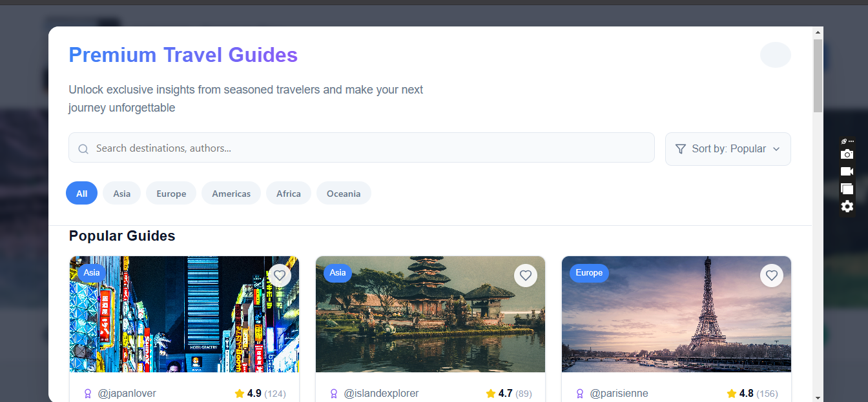Click the @islandexplorer author link
Viewport: 868px width, 402px height.
[x=381, y=394]
